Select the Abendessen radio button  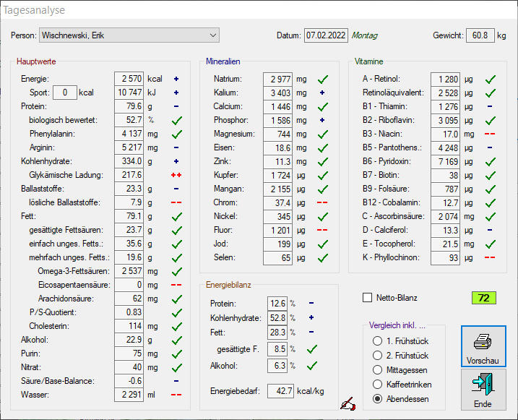click(x=376, y=398)
